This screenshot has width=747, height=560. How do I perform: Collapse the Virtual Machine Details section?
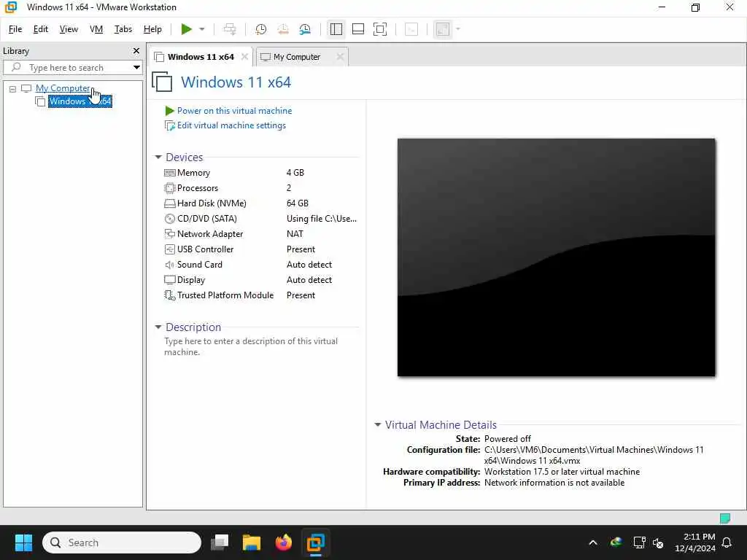[378, 425]
